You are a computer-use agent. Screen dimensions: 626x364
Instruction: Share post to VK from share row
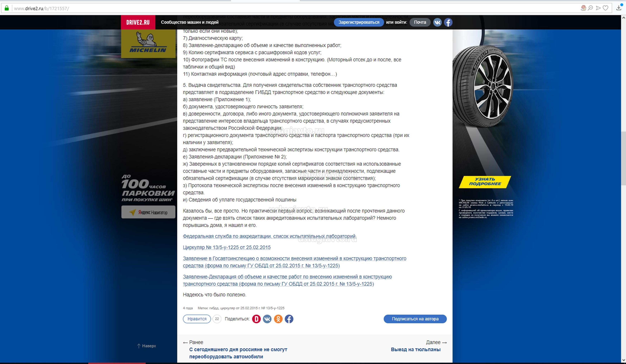(267, 319)
